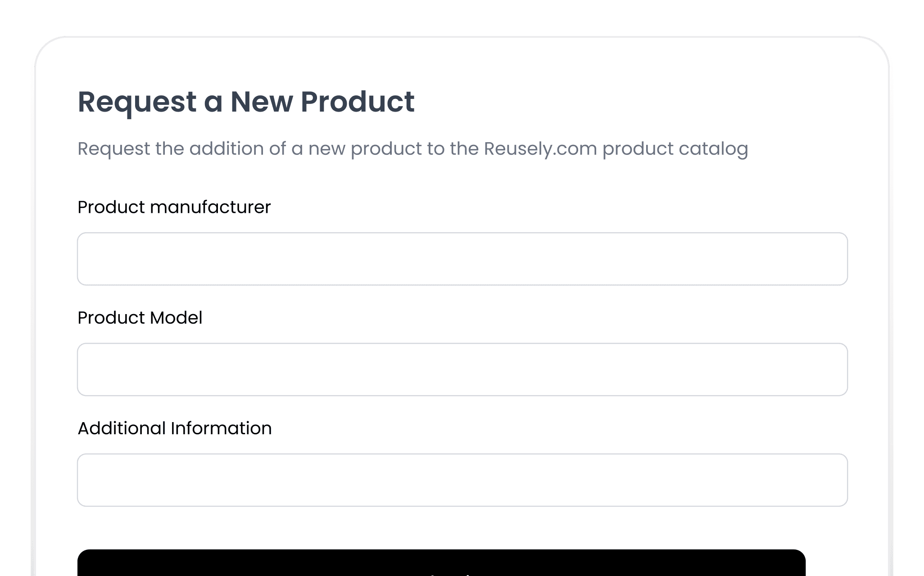
Task: Click the word 'Product' in the heading
Action: pos(358,102)
